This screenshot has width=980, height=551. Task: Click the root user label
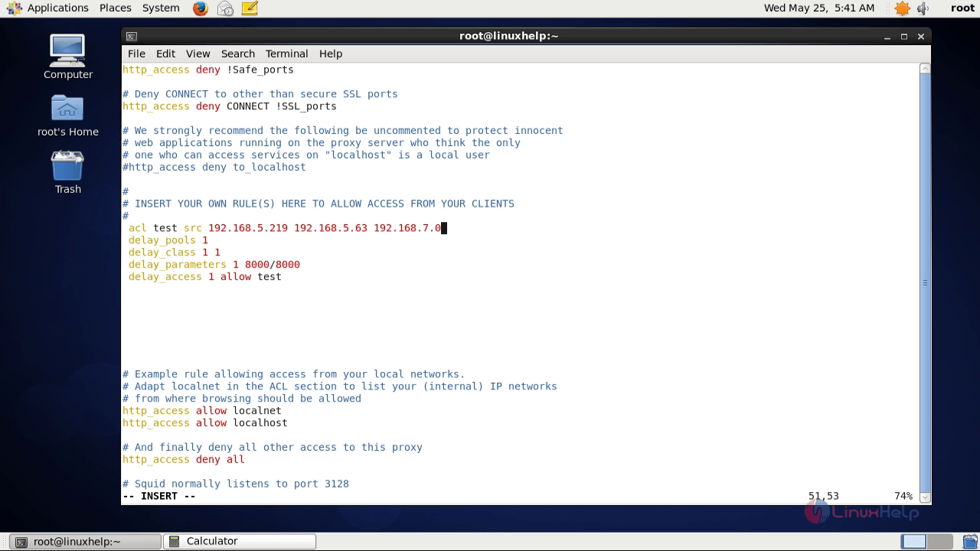coord(962,8)
